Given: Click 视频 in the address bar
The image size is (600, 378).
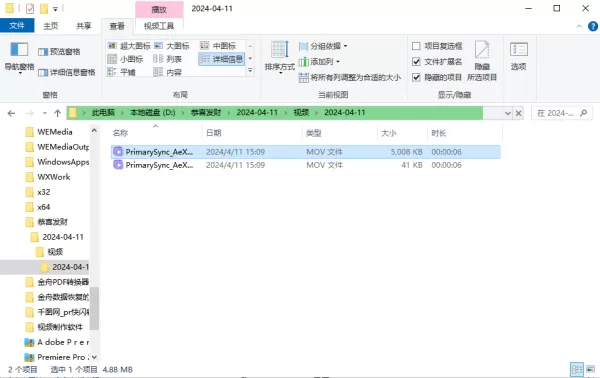Looking at the screenshot, I should pos(301,112).
